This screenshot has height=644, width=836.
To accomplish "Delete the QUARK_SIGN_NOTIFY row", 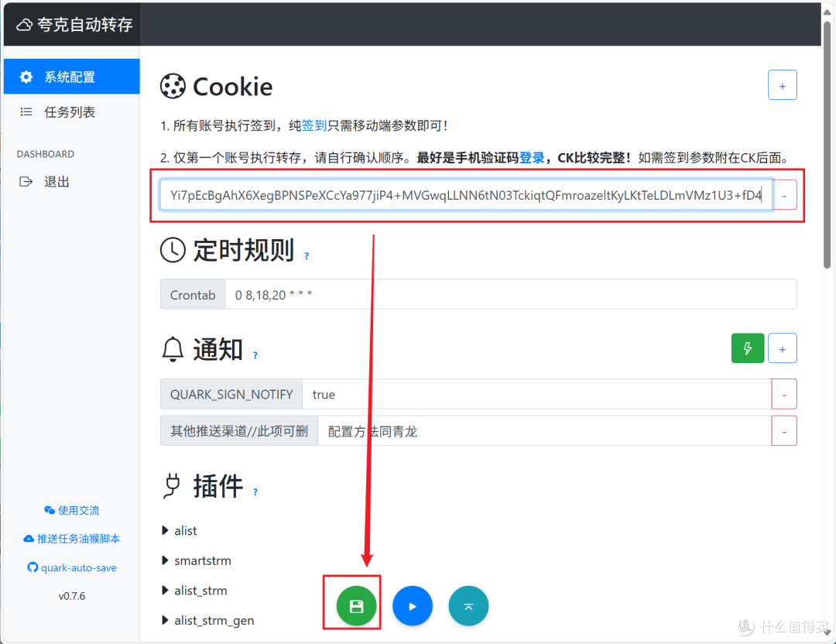I will 783,394.
